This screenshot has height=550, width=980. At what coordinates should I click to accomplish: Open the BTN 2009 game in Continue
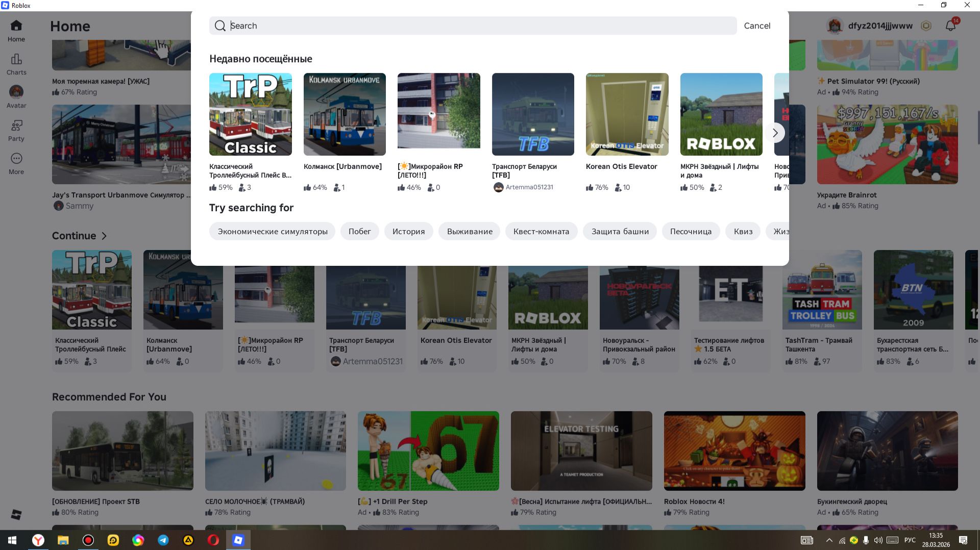pos(914,290)
